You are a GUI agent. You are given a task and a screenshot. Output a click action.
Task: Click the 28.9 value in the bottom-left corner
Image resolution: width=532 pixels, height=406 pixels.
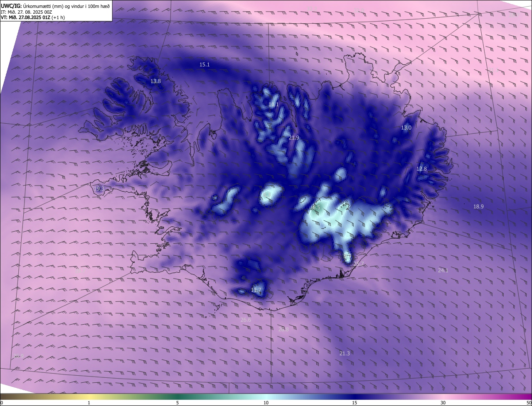tap(18, 356)
